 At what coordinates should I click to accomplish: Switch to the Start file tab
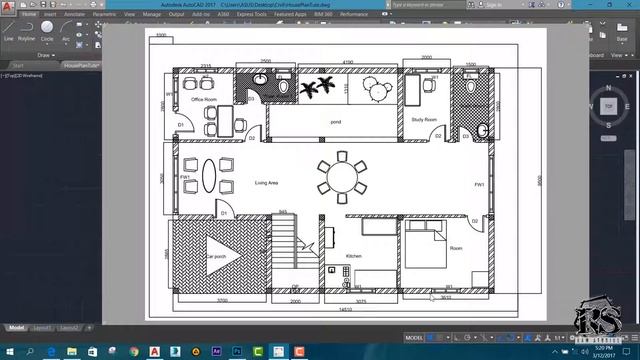(18, 65)
